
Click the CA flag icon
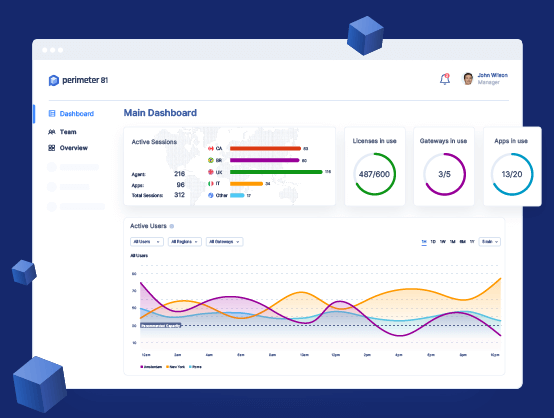[211, 148]
